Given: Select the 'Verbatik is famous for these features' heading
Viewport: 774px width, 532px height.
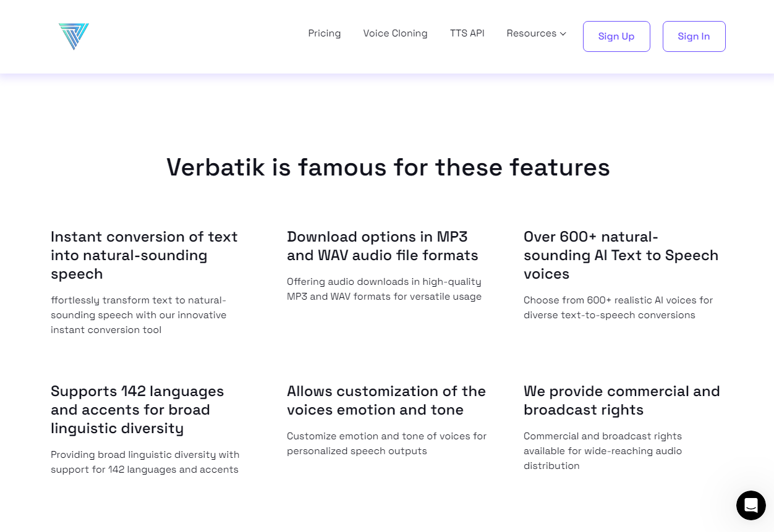Looking at the screenshot, I should click(x=388, y=167).
